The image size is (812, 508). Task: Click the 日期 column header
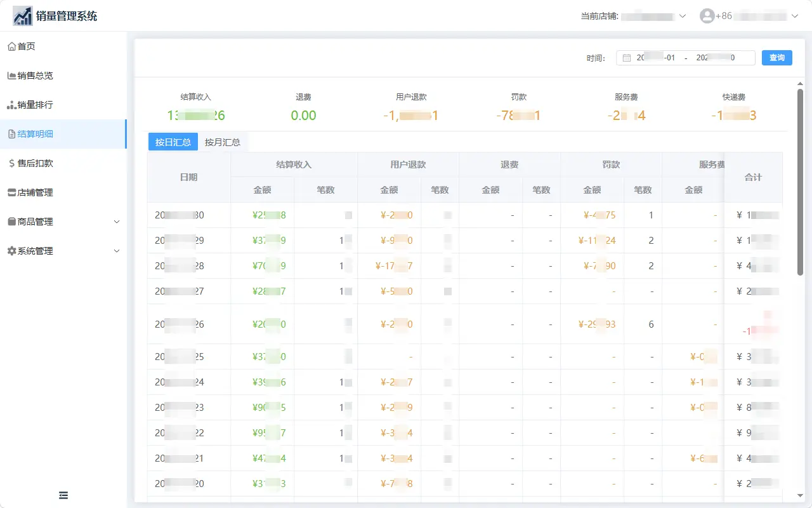click(x=189, y=177)
